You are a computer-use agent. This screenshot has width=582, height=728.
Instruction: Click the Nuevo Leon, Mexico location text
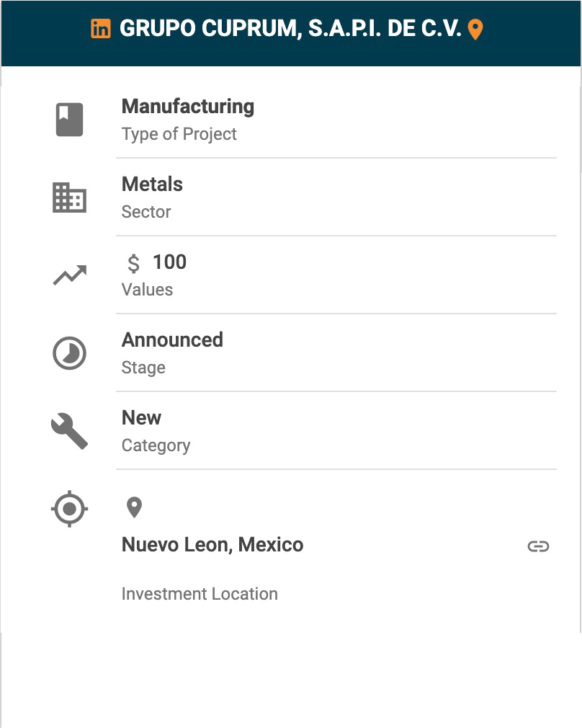pos(212,545)
